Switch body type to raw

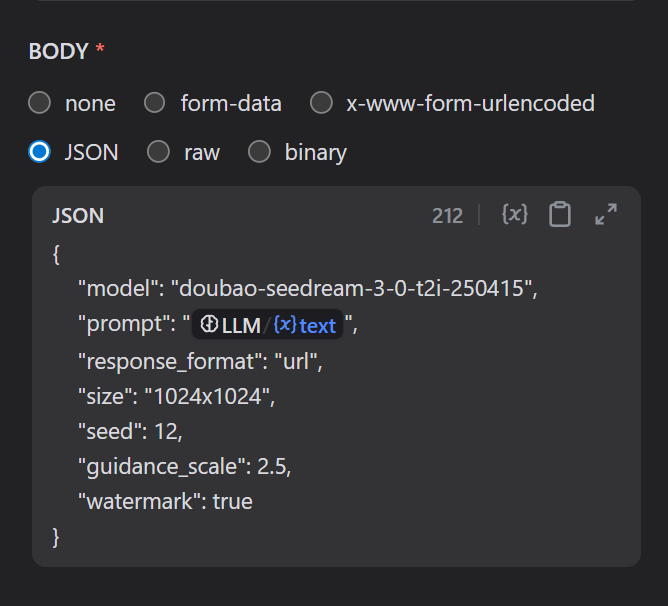tap(159, 152)
